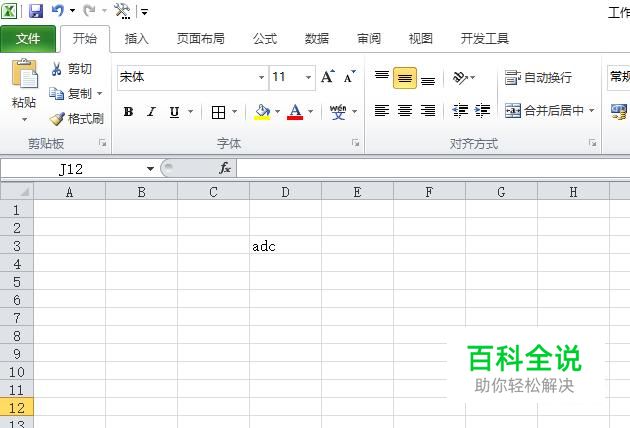Open the 公式 tab
The image size is (630, 428).
[265, 39]
